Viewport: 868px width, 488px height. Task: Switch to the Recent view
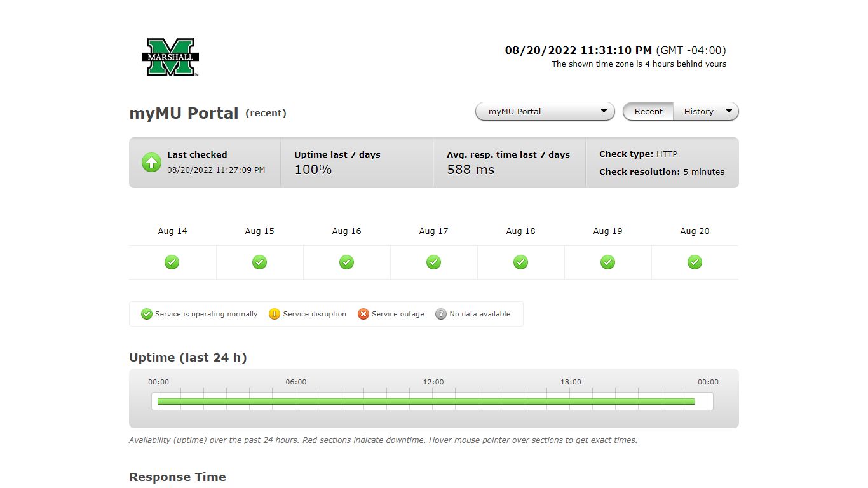(648, 111)
